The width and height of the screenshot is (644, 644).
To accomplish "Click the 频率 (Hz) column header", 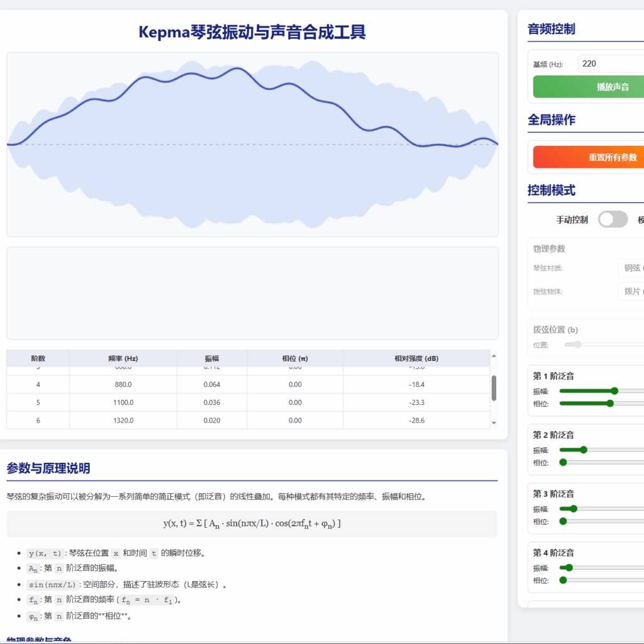I will pos(123,358).
